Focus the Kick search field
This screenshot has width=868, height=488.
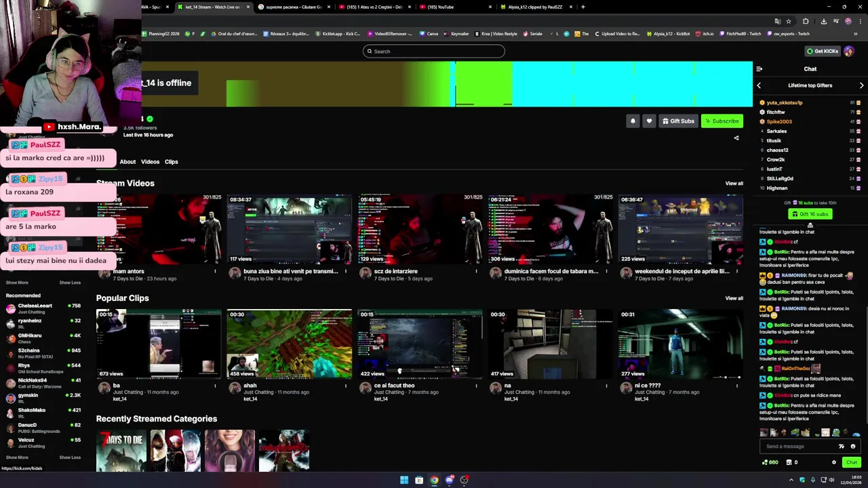pos(434,52)
